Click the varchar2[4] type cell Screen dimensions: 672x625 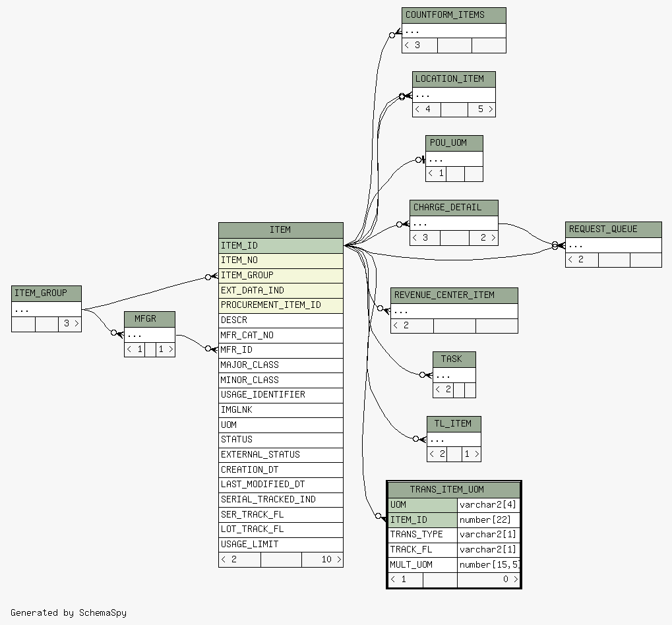(x=488, y=505)
